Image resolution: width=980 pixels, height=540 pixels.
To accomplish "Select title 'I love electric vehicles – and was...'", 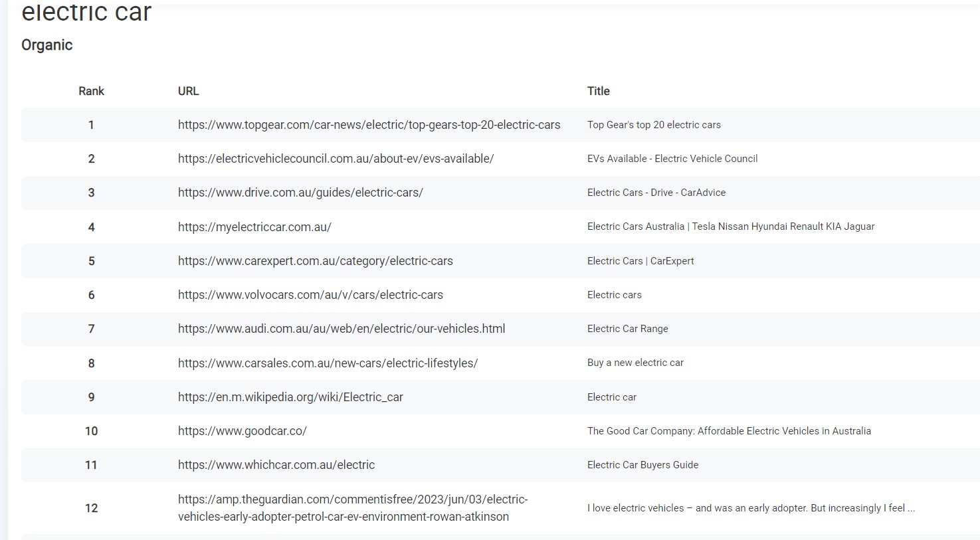I will tap(751, 508).
